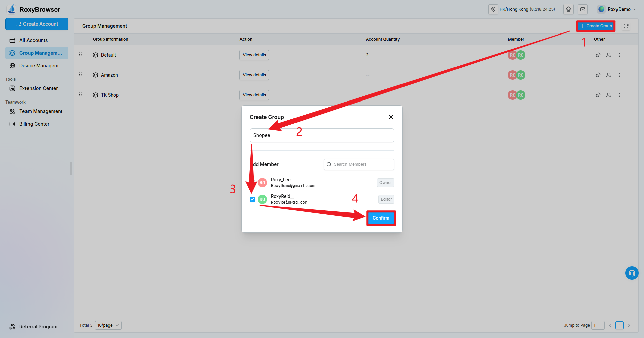Screen dimensions: 644x338
Task: Click member avatars of the TK Shop group
Action: (x=517, y=95)
